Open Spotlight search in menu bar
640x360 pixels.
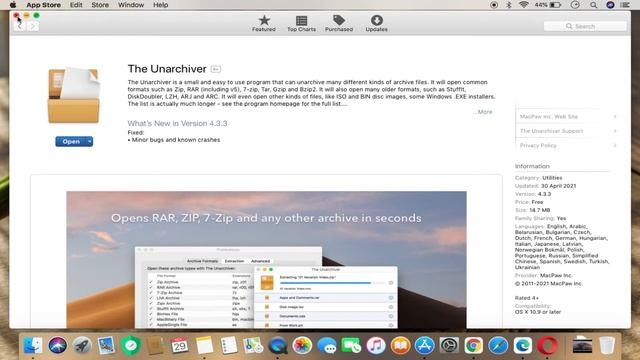tap(593, 5)
